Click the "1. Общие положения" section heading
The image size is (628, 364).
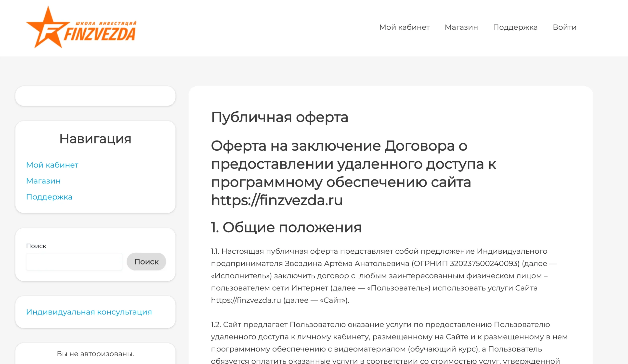tap(286, 227)
